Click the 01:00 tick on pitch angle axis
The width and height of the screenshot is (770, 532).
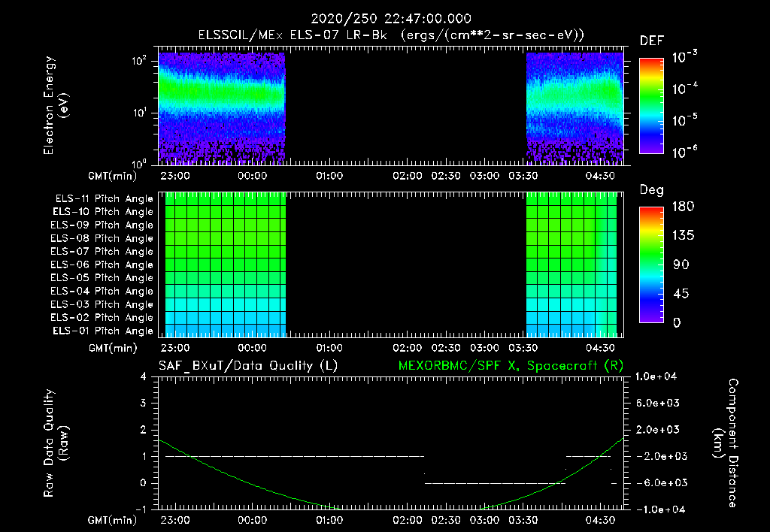point(329,348)
